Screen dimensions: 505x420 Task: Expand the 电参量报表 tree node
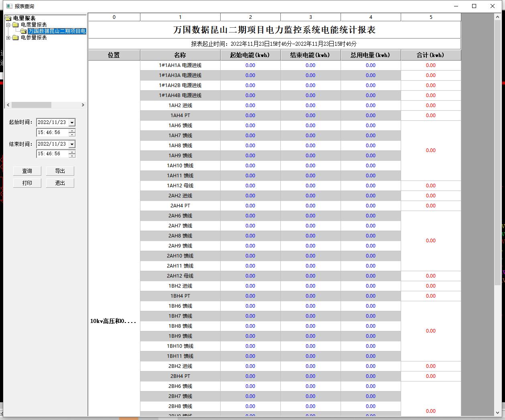coord(8,38)
